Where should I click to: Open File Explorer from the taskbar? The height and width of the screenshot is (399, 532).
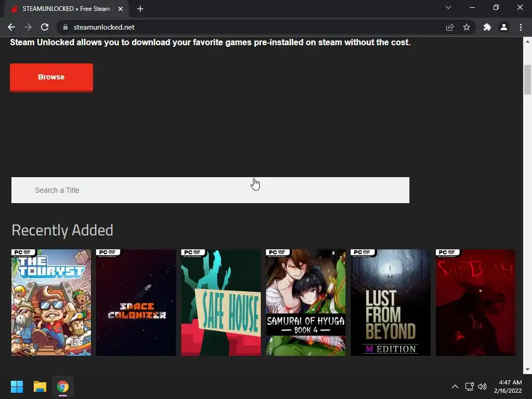pos(39,387)
